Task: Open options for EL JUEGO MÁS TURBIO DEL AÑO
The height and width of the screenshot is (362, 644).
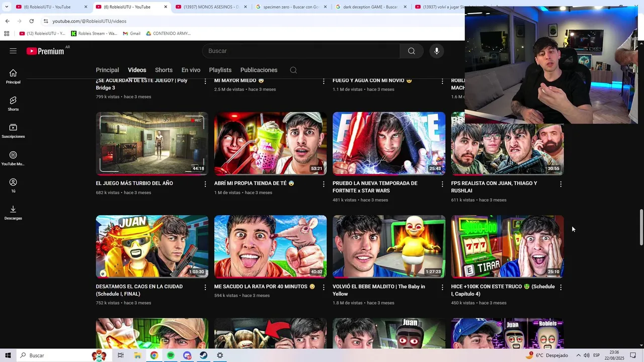Action: pos(205,184)
